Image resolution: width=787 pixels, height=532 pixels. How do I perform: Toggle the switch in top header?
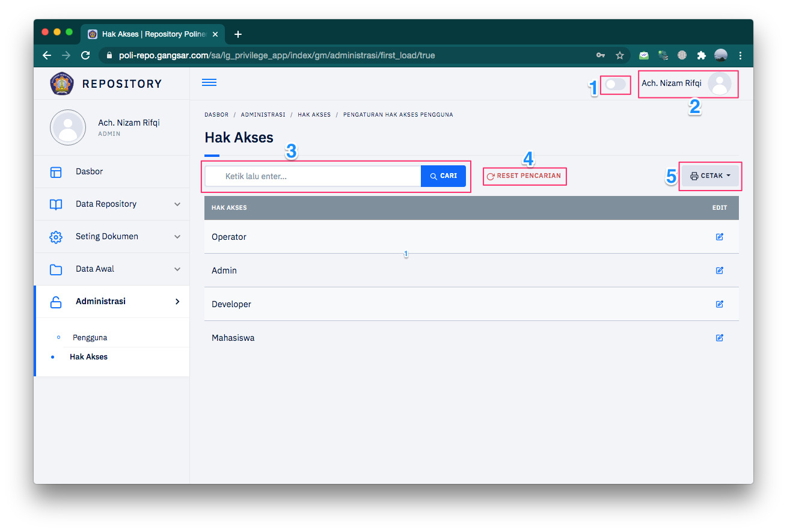[x=615, y=85]
